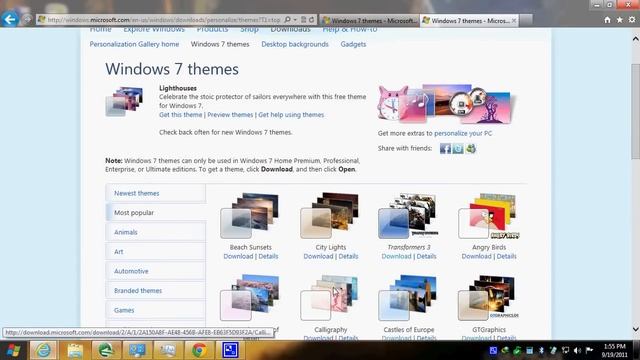Click the address bar refresh icon

(x=311, y=20)
